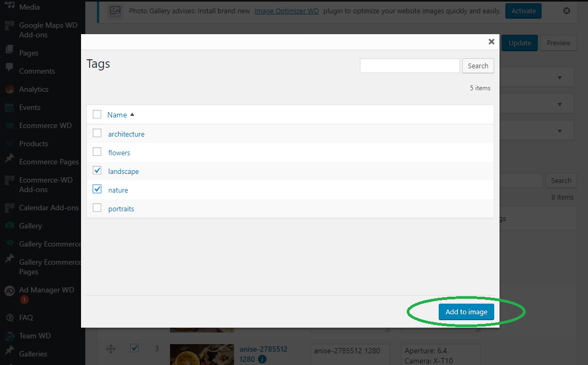Click the Ecommerce Pages pin icon

(10, 158)
